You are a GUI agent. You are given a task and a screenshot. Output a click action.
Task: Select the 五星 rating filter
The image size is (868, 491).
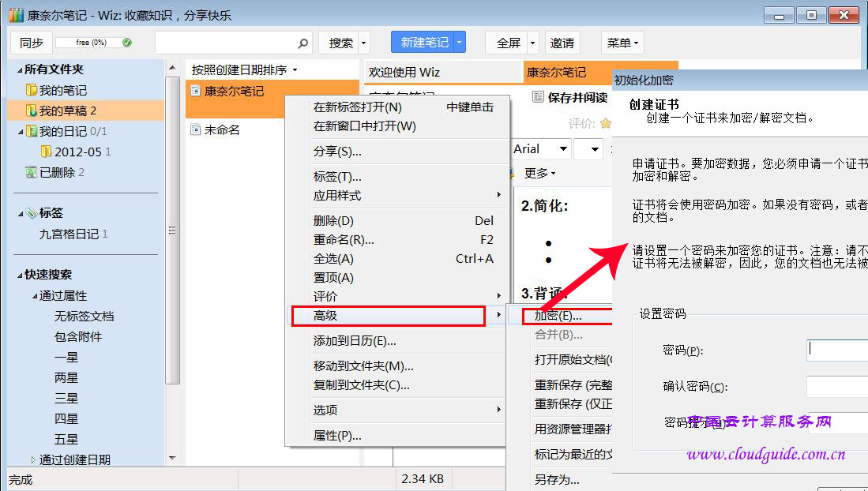(x=66, y=439)
